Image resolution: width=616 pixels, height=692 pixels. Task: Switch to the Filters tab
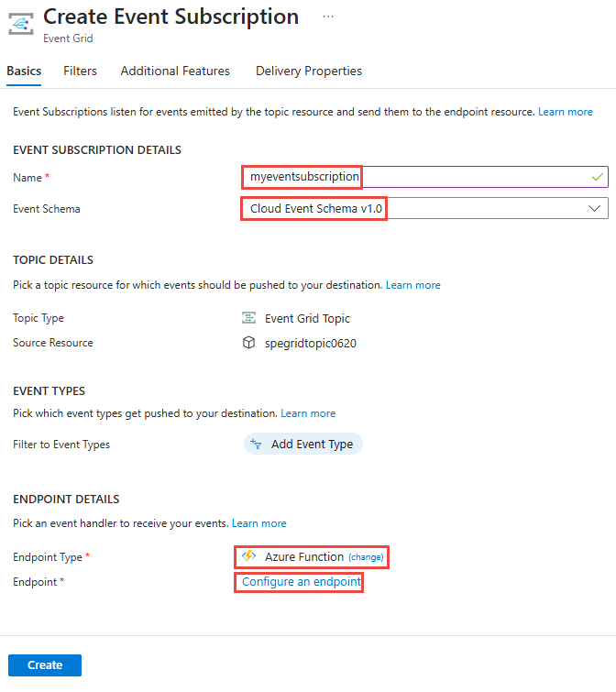click(x=80, y=71)
